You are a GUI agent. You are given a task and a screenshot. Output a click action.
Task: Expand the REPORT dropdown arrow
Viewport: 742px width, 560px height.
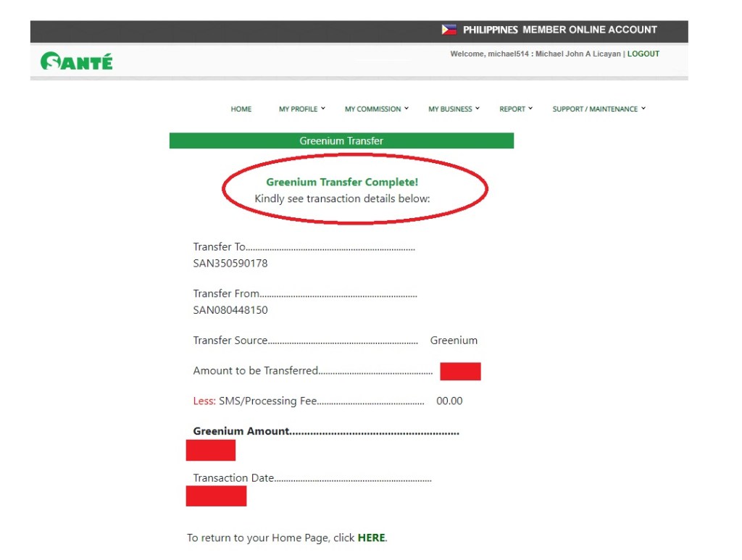coord(530,109)
